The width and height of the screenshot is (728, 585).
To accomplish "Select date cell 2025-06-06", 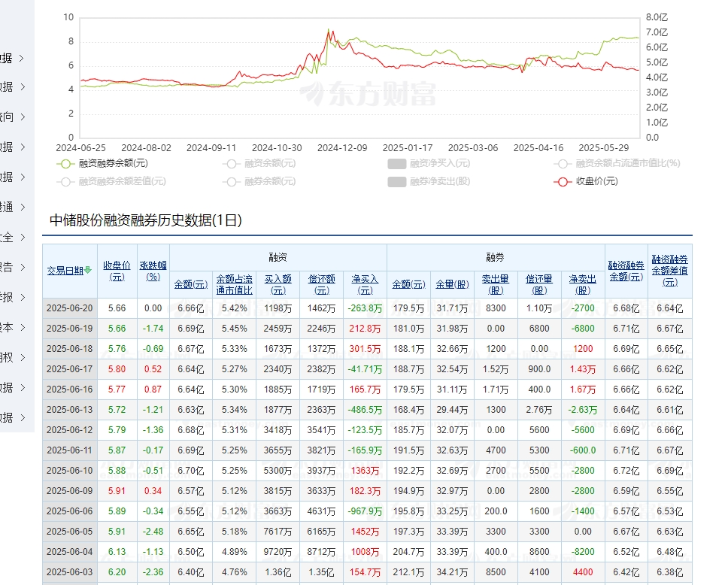I will (70, 511).
